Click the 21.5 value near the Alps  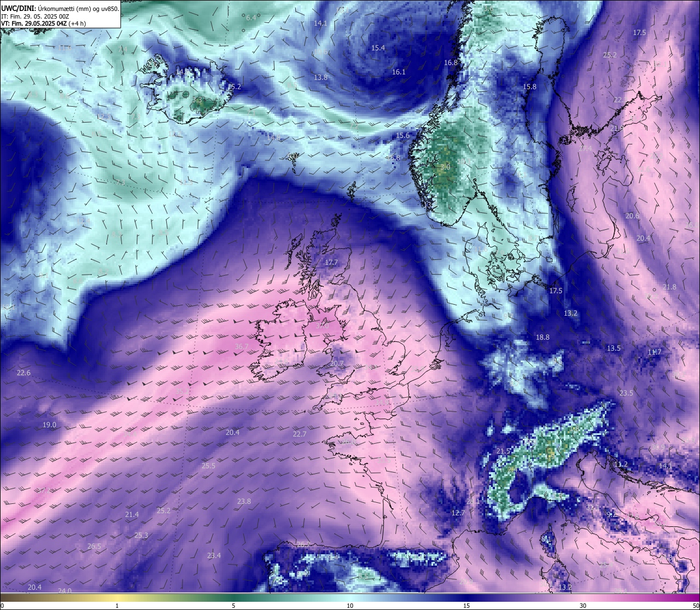(503, 450)
